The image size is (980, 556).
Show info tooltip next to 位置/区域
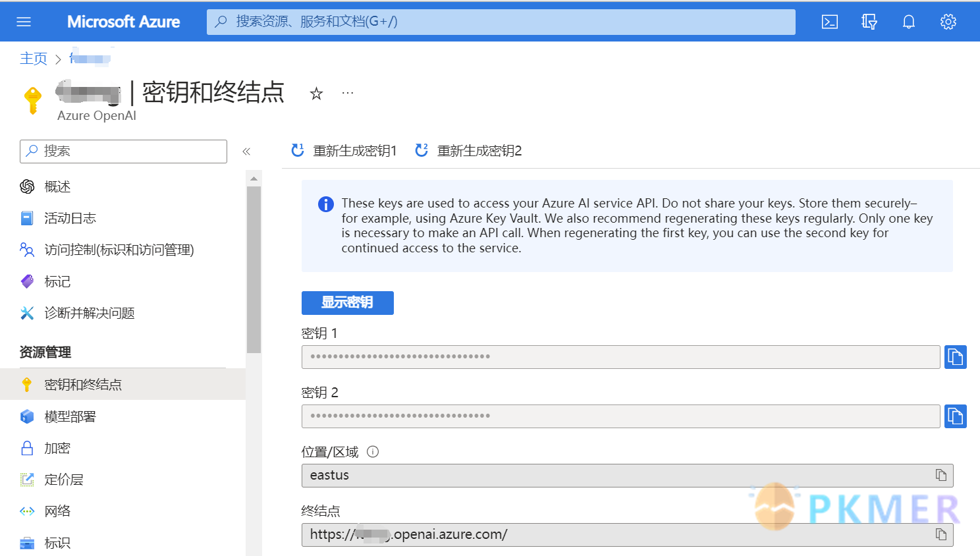click(x=373, y=452)
